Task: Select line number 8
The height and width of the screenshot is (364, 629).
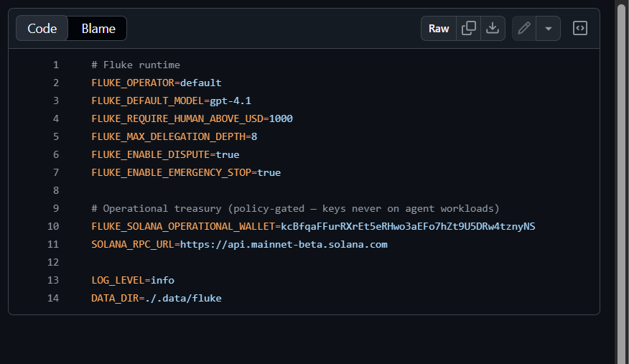Action: 56,190
